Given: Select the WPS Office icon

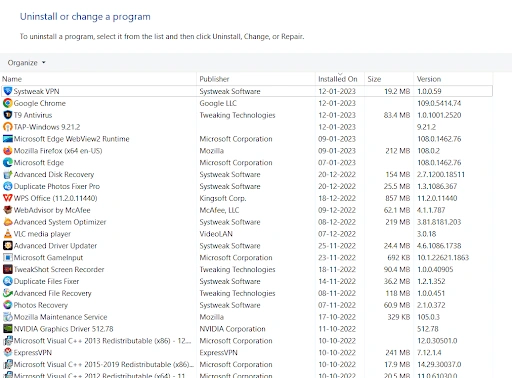Looking at the screenshot, I should 8,198.
